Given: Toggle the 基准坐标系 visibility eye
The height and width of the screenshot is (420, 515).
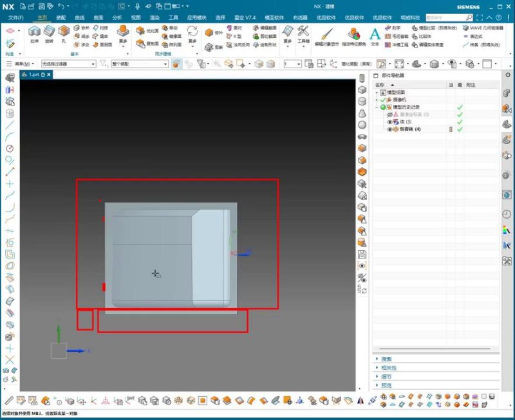Looking at the screenshot, I should (389, 114).
